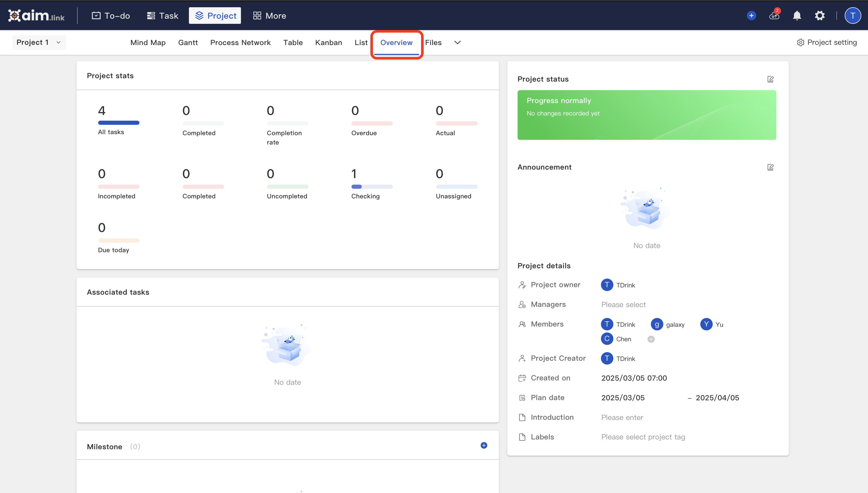The image size is (868, 493).
Task: Open the Gantt view
Action: (188, 42)
